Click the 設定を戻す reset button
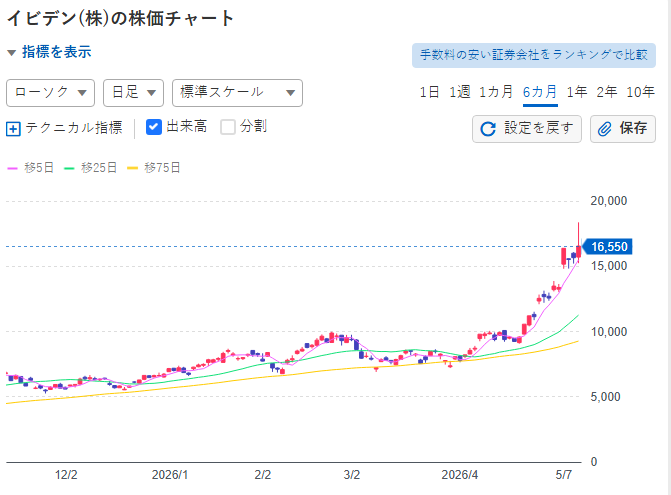Screen dimensions: 671x495 [527, 129]
